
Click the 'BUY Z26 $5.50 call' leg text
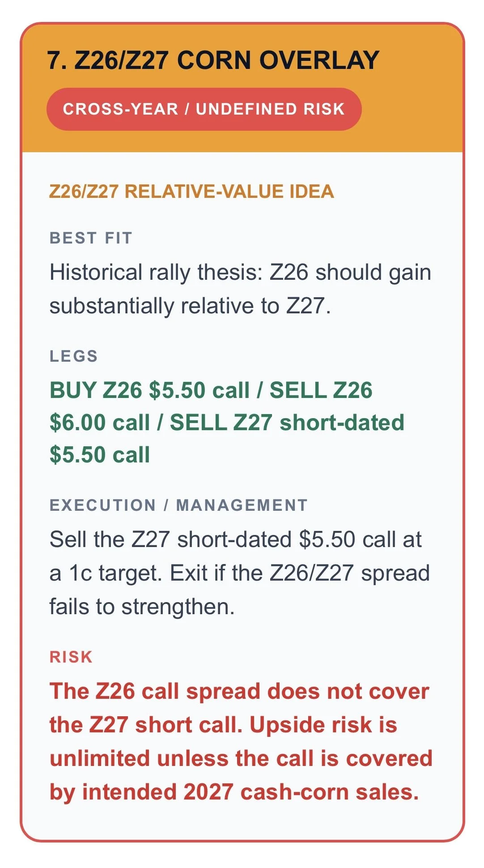click(x=149, y=390)
